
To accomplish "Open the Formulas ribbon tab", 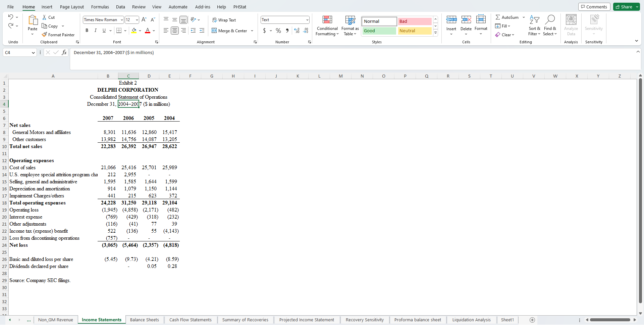I will click(100, 7).
